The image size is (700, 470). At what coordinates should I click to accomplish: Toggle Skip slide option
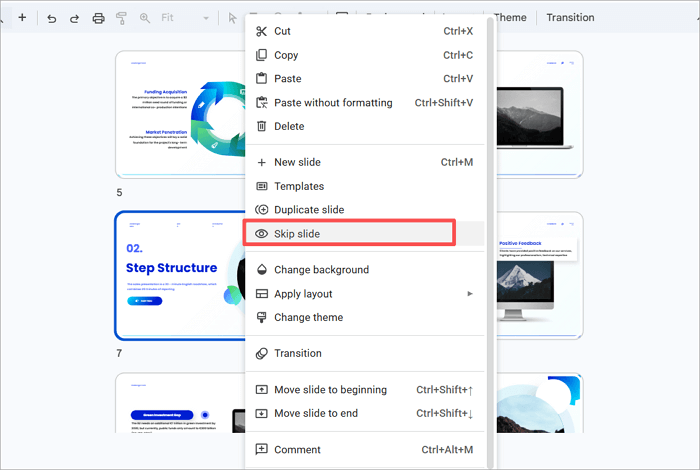pos(365,233)
